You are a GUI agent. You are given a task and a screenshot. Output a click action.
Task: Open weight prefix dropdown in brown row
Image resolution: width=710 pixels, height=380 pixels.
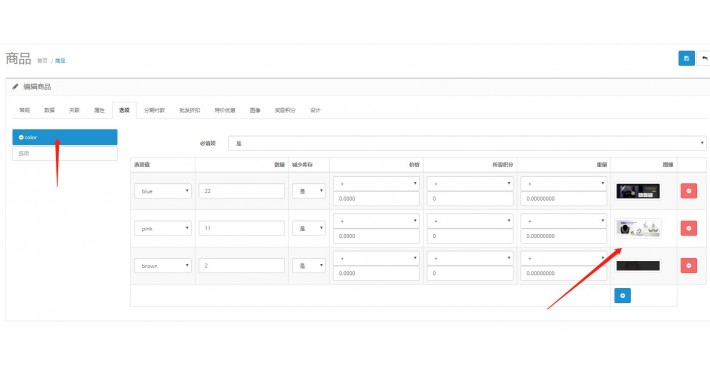pos(564,258)
